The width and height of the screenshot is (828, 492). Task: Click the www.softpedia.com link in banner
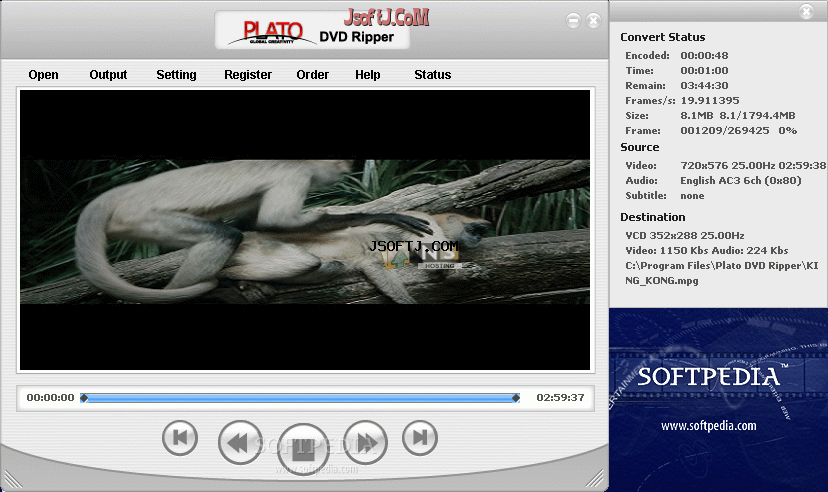click(x=709, y=425)
